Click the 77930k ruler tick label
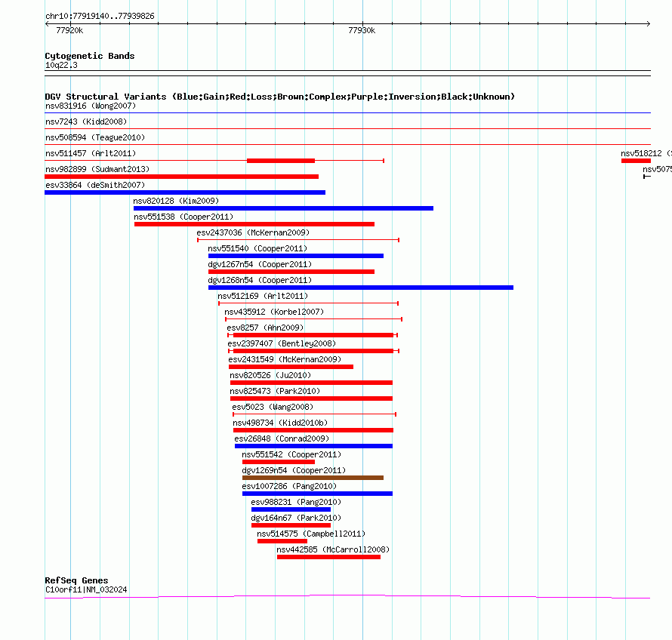Image resolution: width=672 pixels, height=640 pixels. (x=362, y=30)
